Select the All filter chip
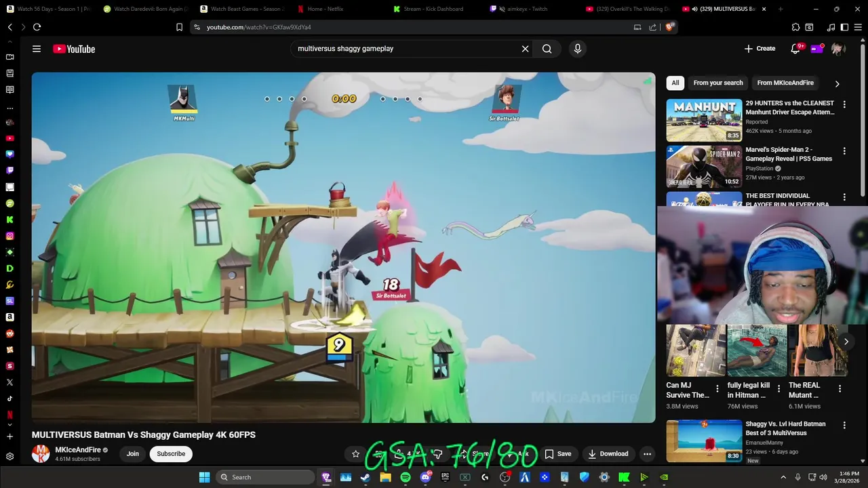 [x=675, y=83]
